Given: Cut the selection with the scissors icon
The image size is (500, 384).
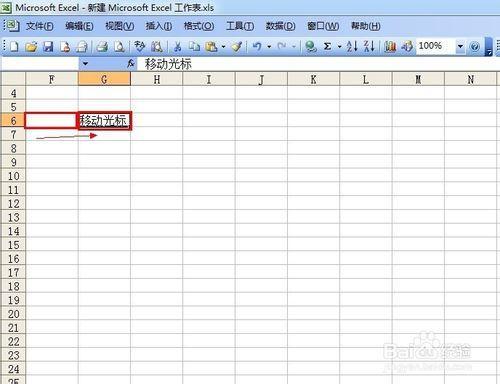Looking at the screenshot, I should coord(177,46).
